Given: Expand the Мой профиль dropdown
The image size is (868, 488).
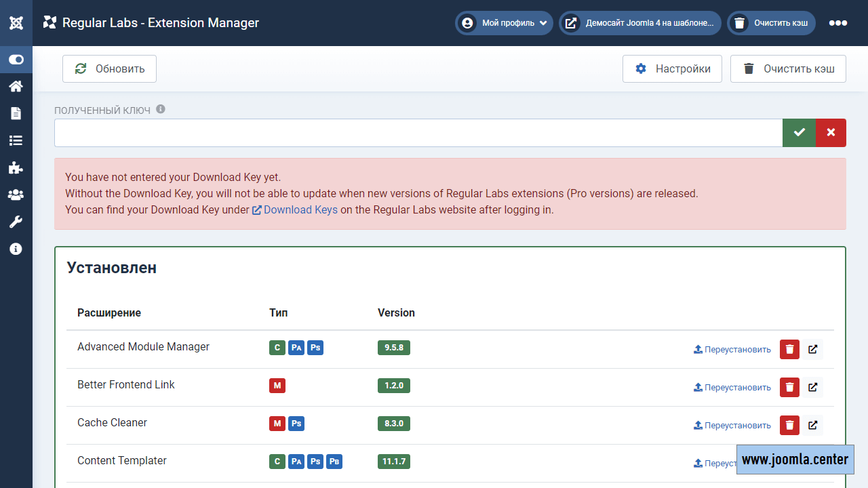Looking at the screenshot, I should point(505,23).
